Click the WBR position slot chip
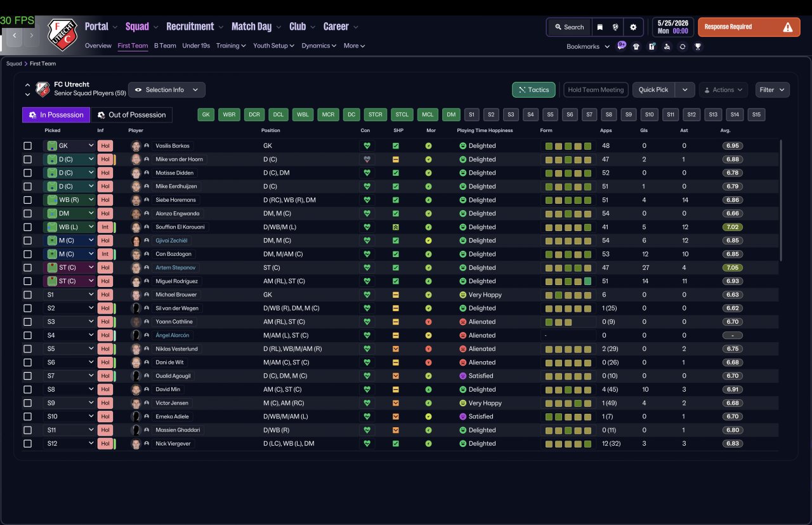 click(x=229, y=115)
